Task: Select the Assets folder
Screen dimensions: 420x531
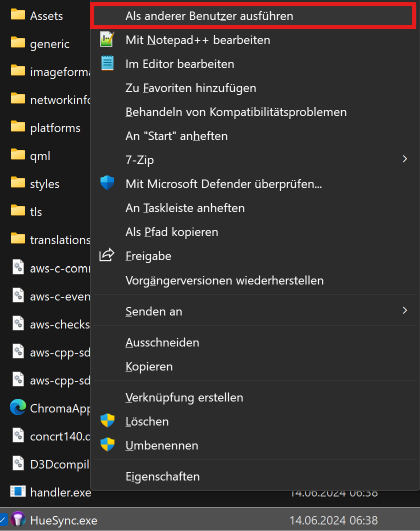Action: pyautogui.click(x=46, y=16)
